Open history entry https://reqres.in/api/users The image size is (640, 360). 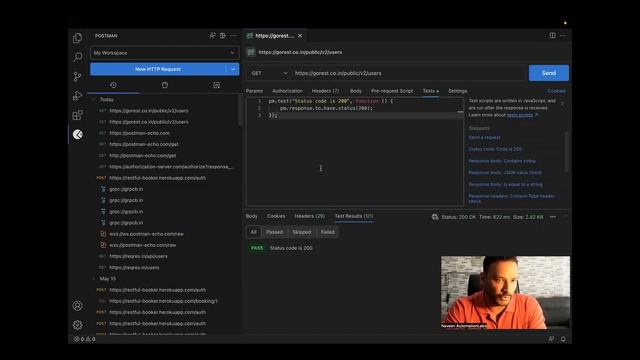tap(138, 256)
